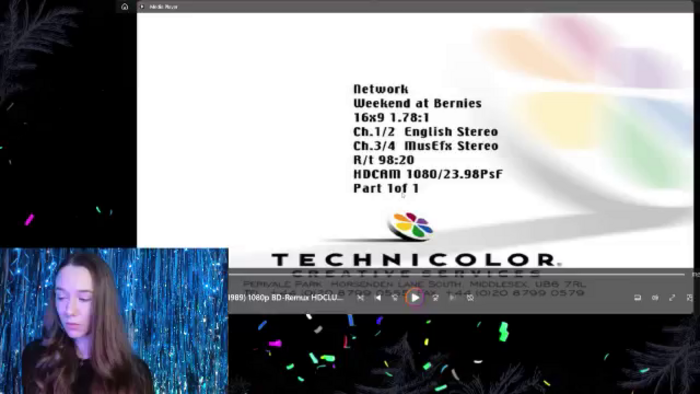
Task: Open the Home icon at top left
Action: tap(125, 7)
